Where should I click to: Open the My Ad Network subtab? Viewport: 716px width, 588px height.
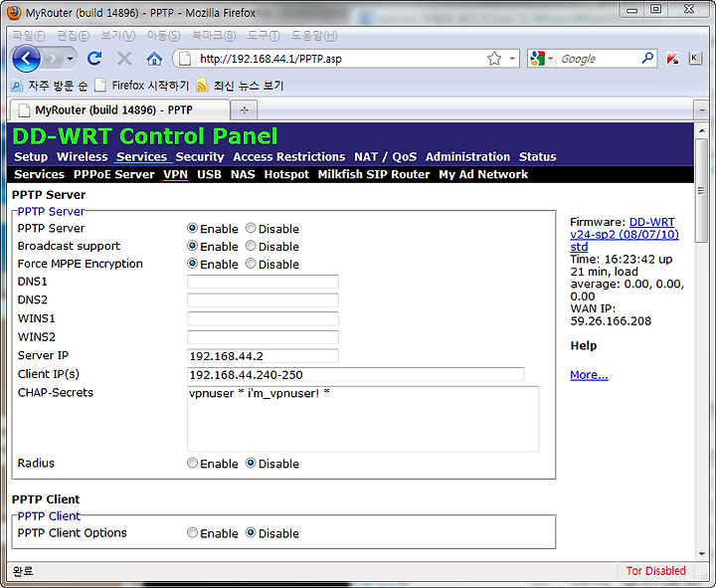click(x=483, y=174)
